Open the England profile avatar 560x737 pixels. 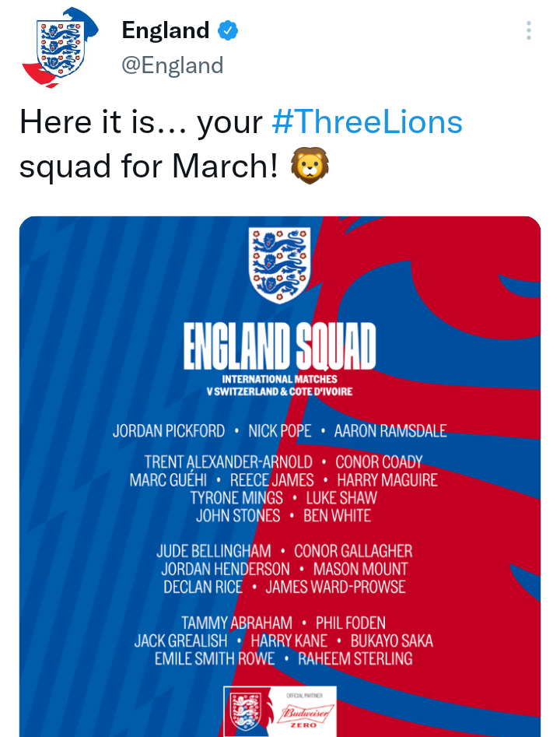click(x=59, y=47)
